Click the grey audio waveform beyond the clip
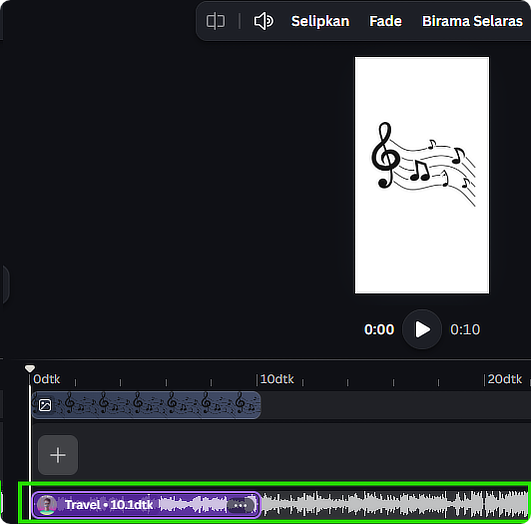Viewport: 531px width, 524px height. (x=394, y=505)
